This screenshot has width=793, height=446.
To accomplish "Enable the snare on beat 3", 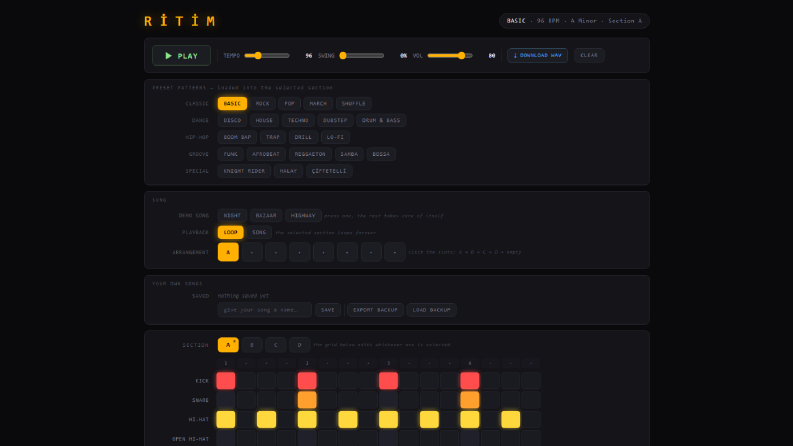I will pos(388,400).
